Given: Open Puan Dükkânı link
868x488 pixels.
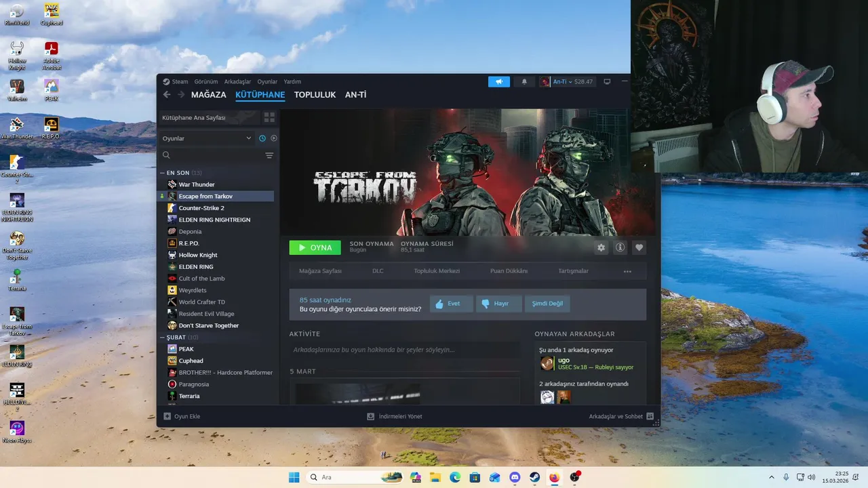Looking at the screenshot, I should coord(509,271).
